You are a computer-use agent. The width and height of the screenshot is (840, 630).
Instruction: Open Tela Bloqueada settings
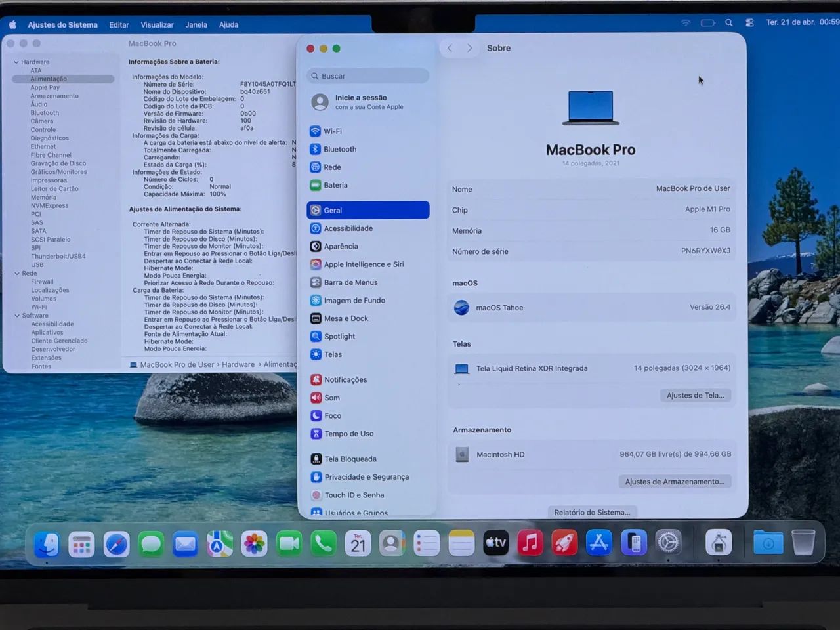pyautogui.click(x=367, y=459)
